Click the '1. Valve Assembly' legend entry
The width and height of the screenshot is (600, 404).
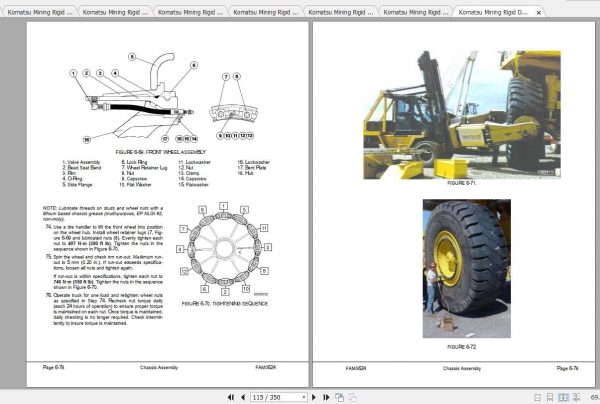point(81,162)
